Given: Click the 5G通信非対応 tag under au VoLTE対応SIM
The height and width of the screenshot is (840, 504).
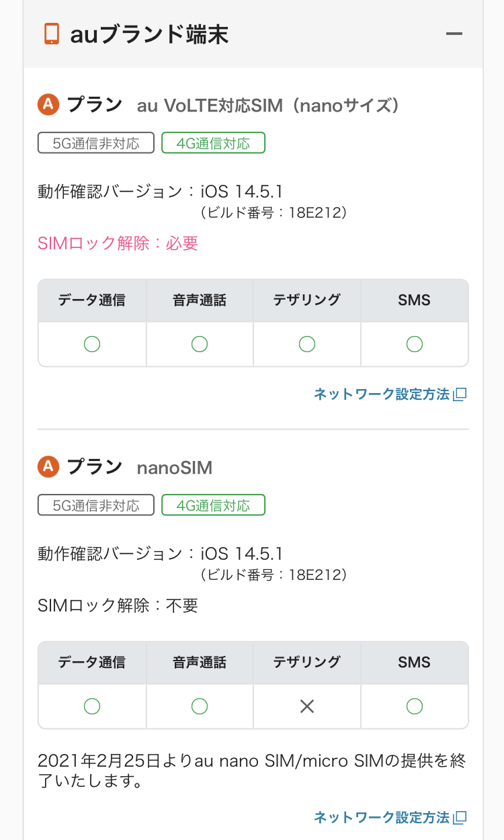Looking at the screenshot, I should coord(96,143).
